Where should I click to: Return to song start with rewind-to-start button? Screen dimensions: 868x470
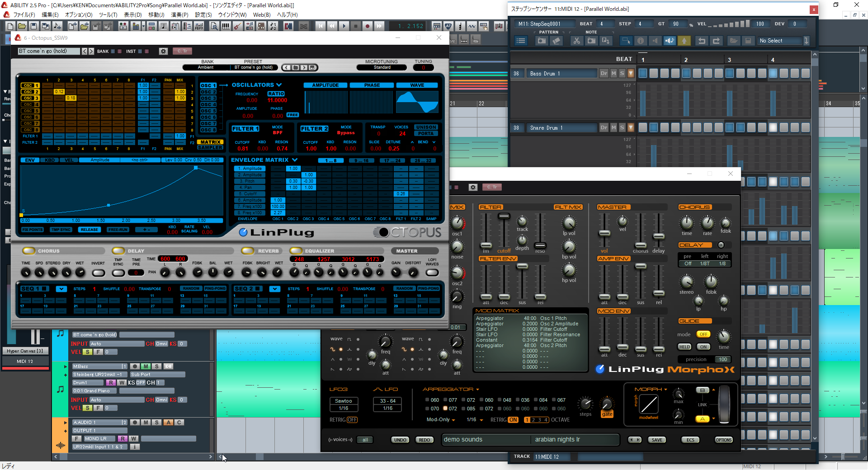click(x=321, y=26)
